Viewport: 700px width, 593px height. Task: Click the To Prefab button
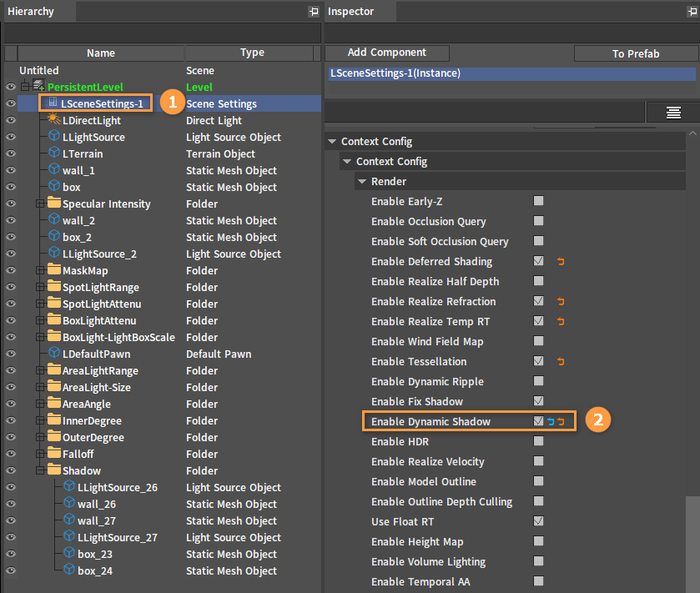tap(636, 53)
